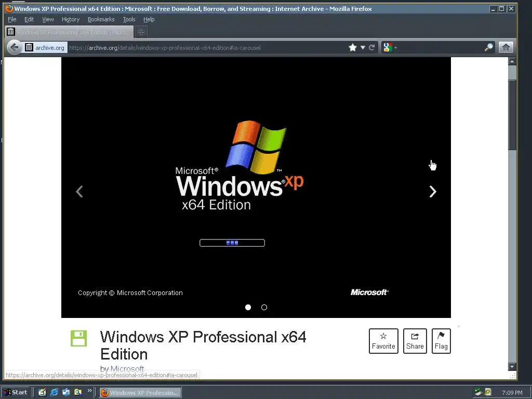
Task: Click the Firefox logo in the title bar
Action: pos(9,8)
